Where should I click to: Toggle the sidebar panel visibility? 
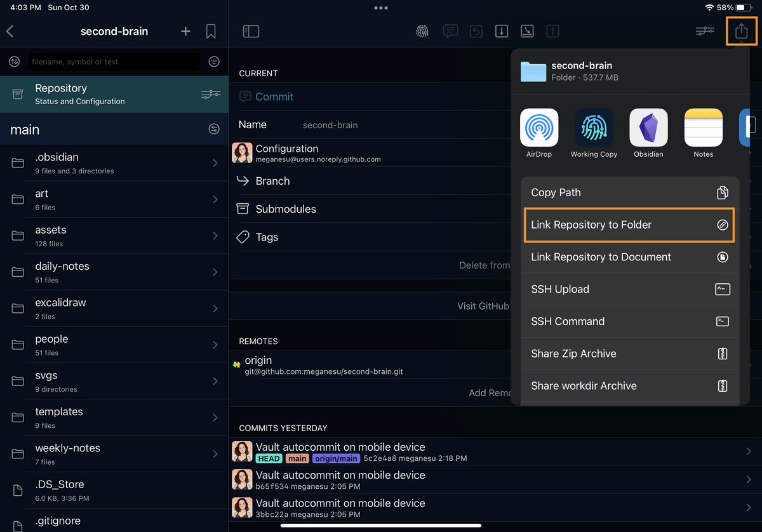tap(251, 30)
